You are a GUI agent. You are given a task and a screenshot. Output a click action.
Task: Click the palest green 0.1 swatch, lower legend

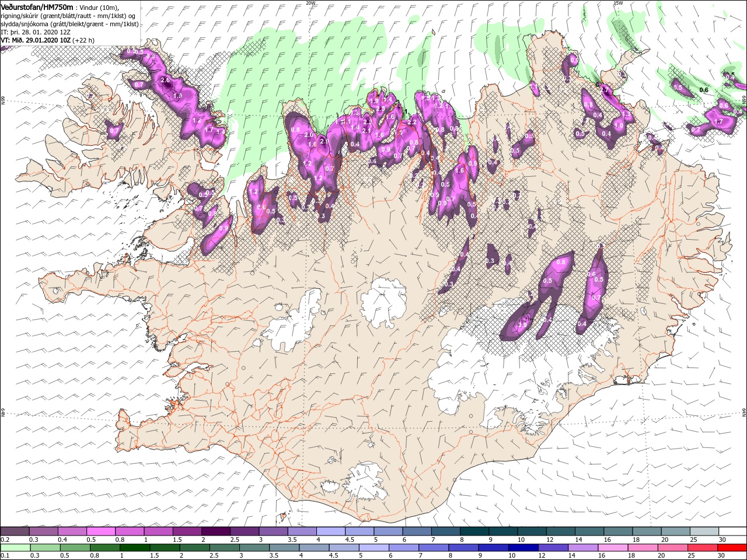click(x=15, y=548)
